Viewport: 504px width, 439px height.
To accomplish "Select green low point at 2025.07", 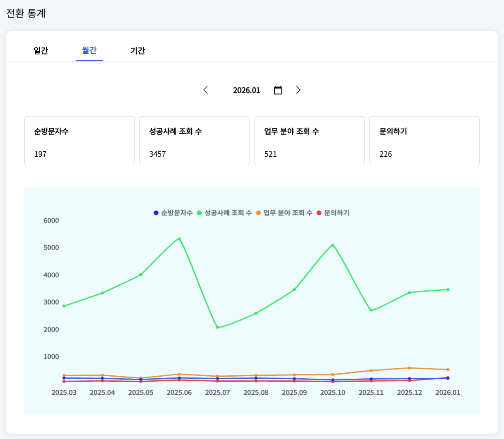I will 217,327.
